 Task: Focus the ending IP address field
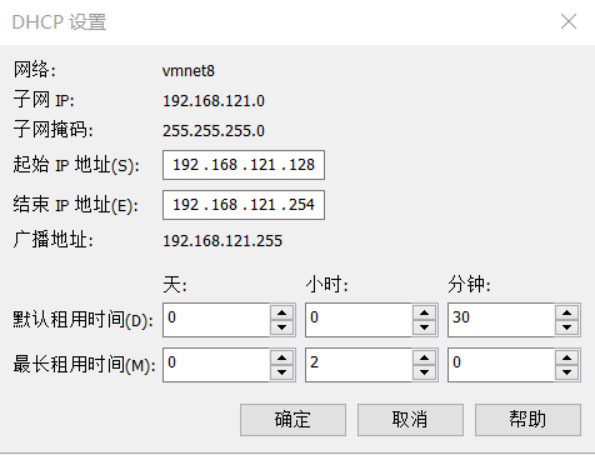point(244,205)
